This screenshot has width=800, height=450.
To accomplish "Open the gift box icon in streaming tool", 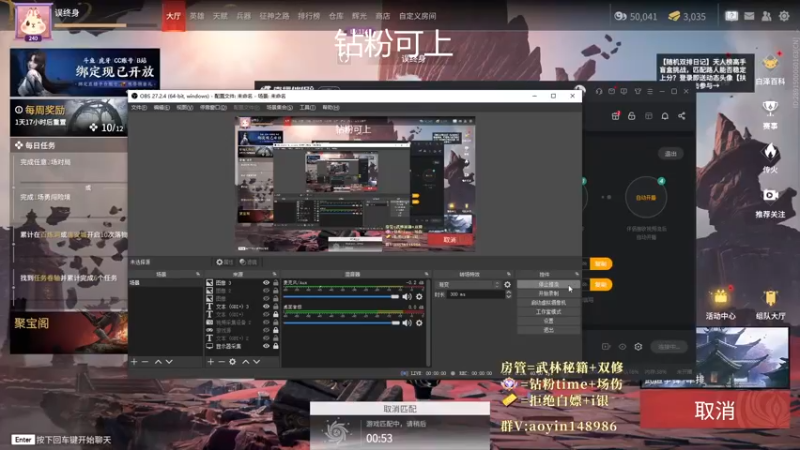I will pyautogui.click(x=615, y=116).
